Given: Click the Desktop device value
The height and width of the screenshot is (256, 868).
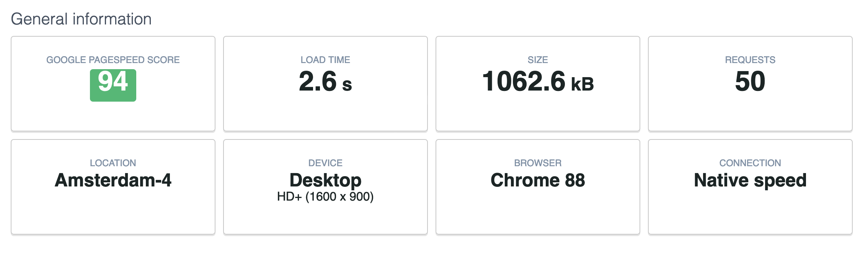Looking at the screenshot, I should pyautogui.click(x=325, y=180).
